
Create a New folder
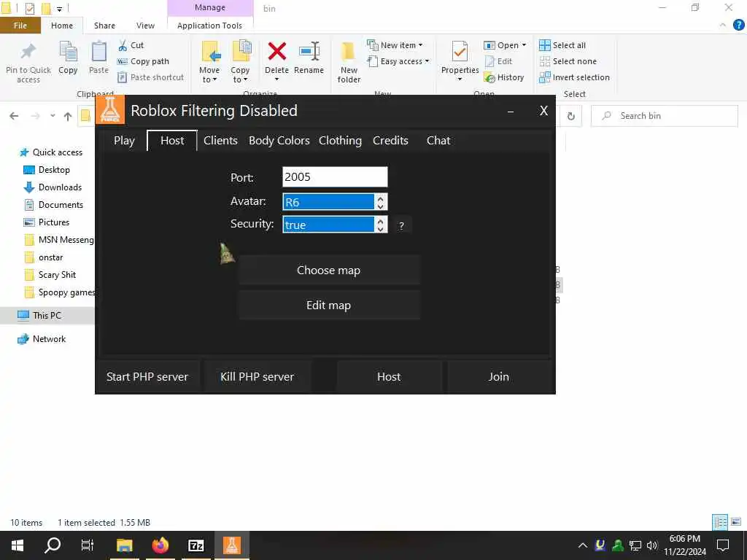pos(349,62)
